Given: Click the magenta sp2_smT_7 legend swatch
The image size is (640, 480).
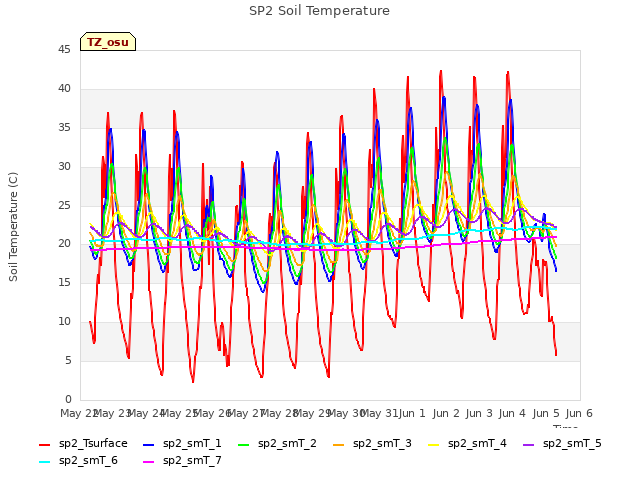Looking at the screenshot, I should point(149,462).
